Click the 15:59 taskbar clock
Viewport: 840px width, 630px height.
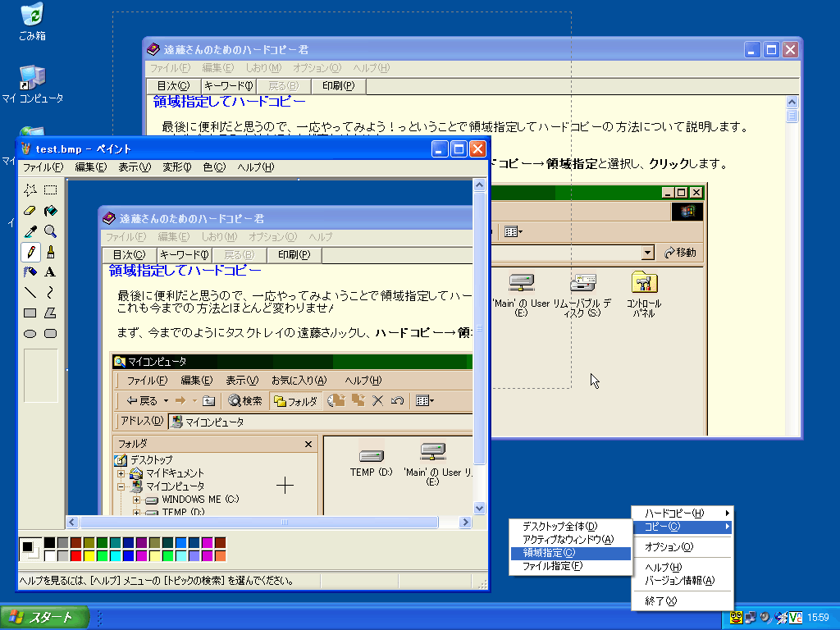click(818, 618)
